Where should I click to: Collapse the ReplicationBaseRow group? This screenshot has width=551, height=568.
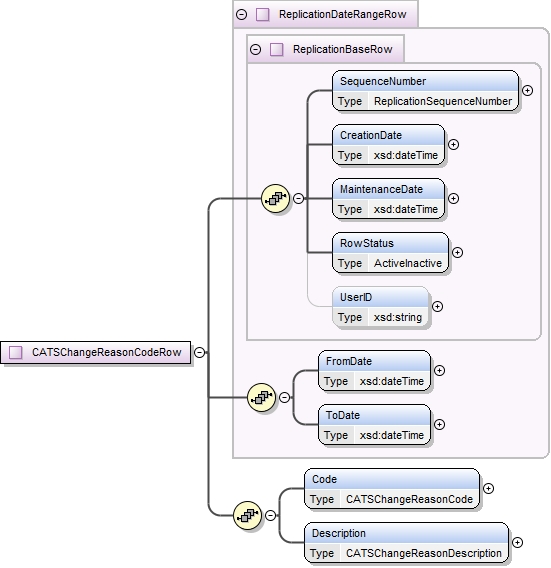(x=255, y=49)
